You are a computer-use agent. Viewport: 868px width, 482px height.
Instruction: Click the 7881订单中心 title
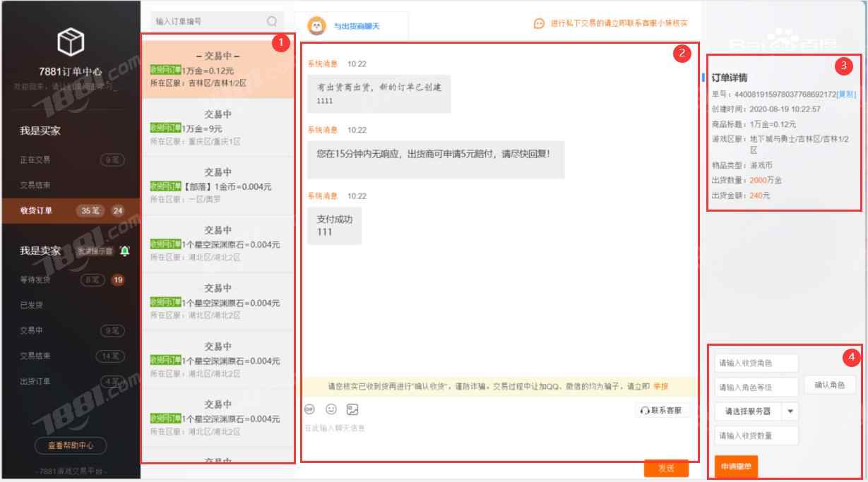(71, 72)
